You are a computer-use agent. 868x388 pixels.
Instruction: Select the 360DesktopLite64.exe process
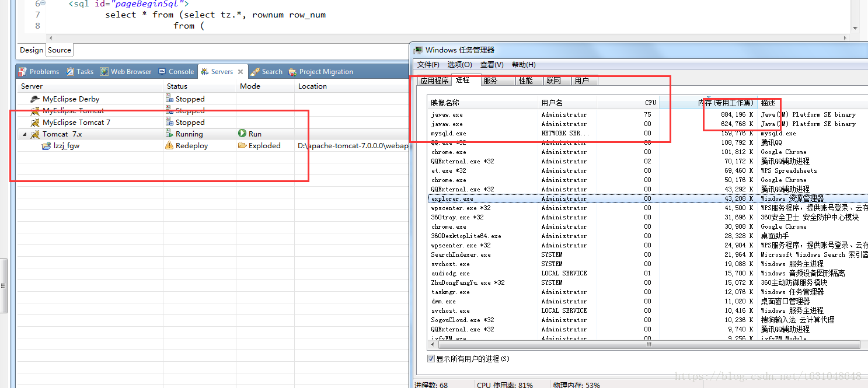coord(648,236)
